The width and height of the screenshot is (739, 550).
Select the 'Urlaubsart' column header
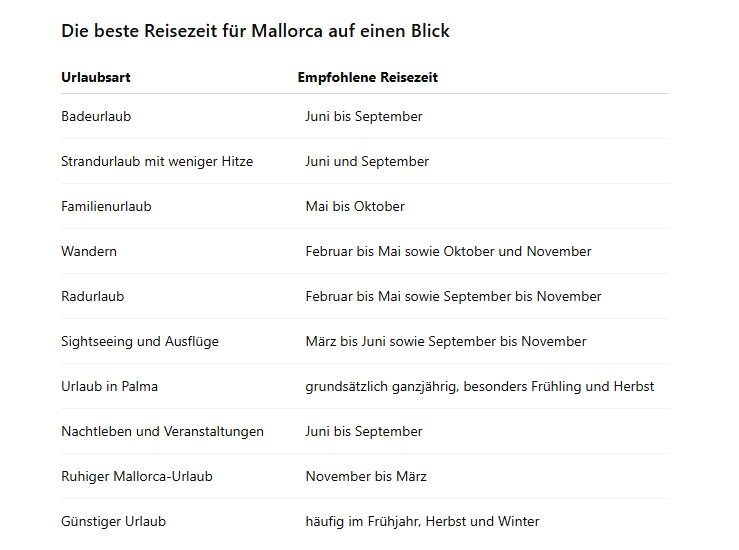point(96,77)
